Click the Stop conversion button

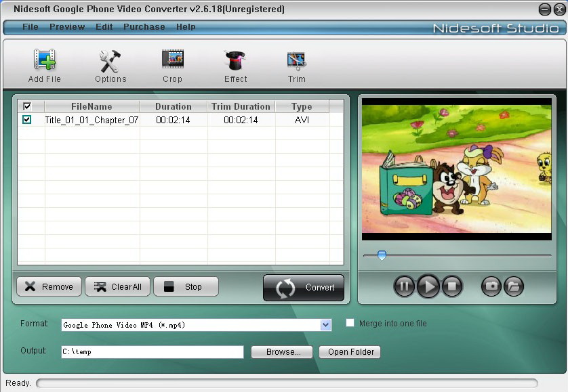tap(186, 286)
